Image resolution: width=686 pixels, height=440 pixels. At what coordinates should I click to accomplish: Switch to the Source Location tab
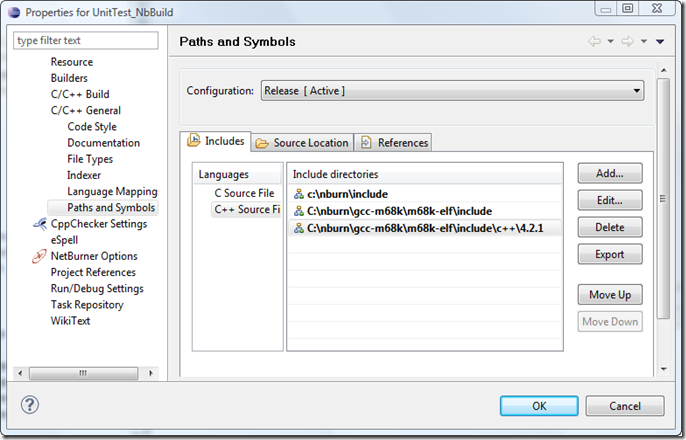click(302, 143)
